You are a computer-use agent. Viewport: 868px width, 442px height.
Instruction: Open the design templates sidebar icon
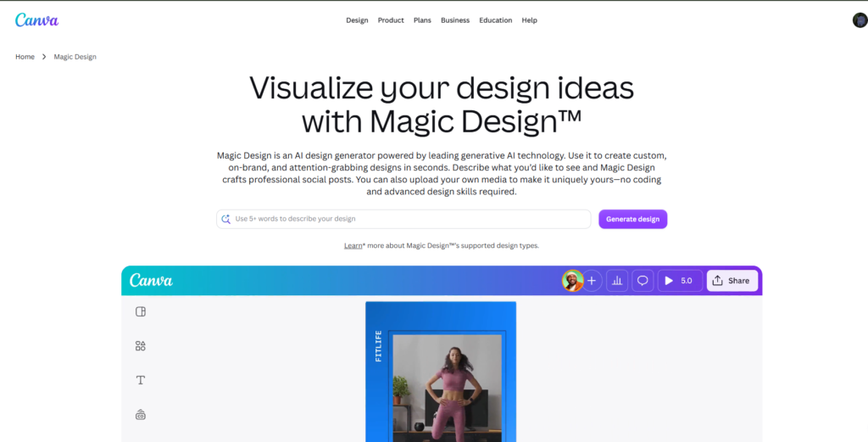point(141,312)
